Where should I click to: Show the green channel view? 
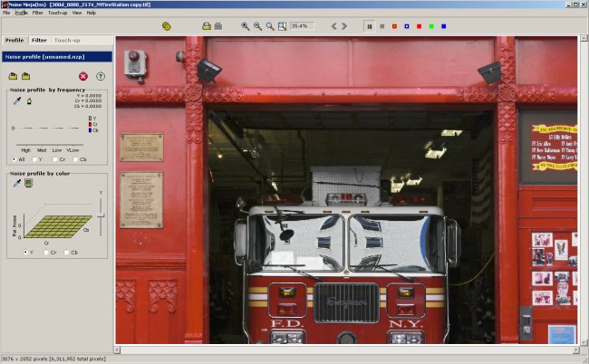pyautogui.click(x=431, y=26)
